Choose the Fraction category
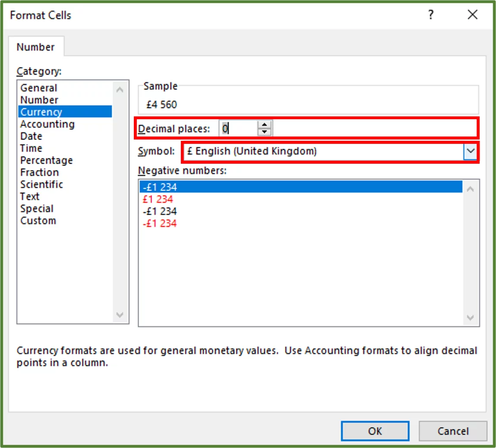 [39, 172]
